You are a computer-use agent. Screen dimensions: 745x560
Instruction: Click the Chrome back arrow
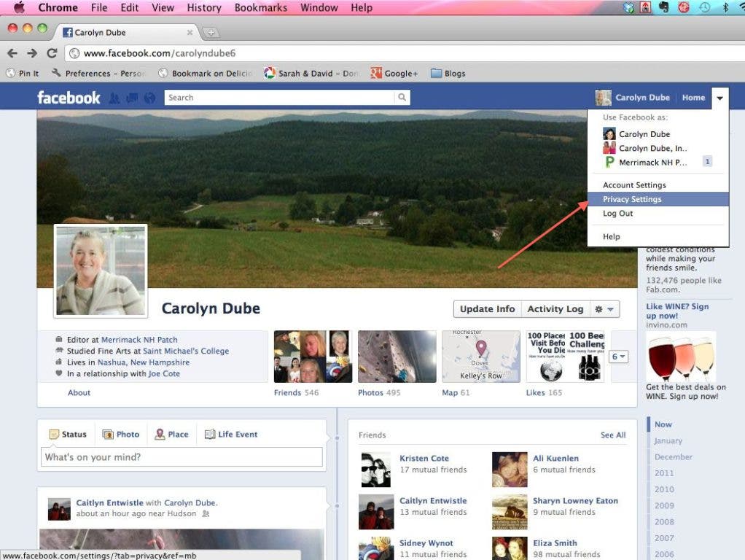pyautogui.click(x=13, y=53)
